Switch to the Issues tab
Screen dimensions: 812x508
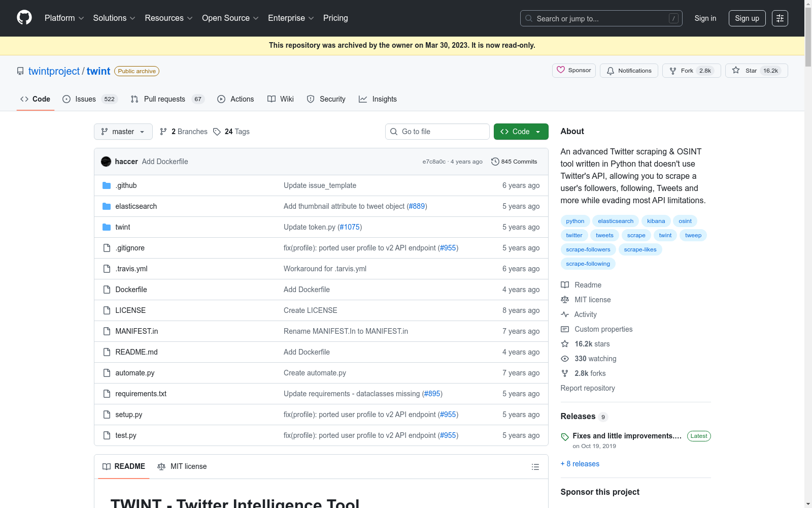90,99
